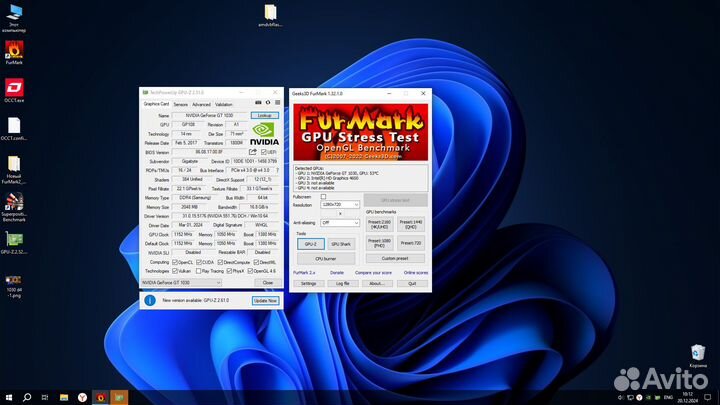Screen dimensions: 720x405
Task: Select the OCCT config file icon
Action: coord(14,129)
